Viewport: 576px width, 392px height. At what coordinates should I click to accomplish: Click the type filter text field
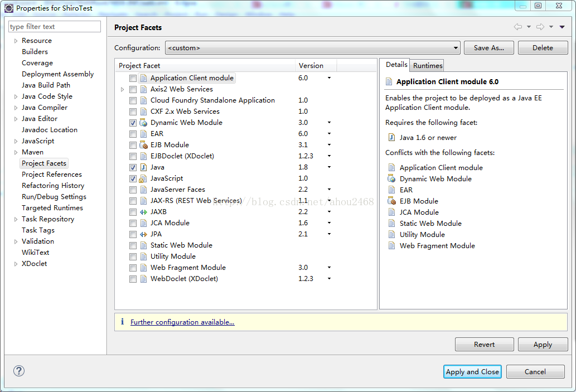click(54, 26)
